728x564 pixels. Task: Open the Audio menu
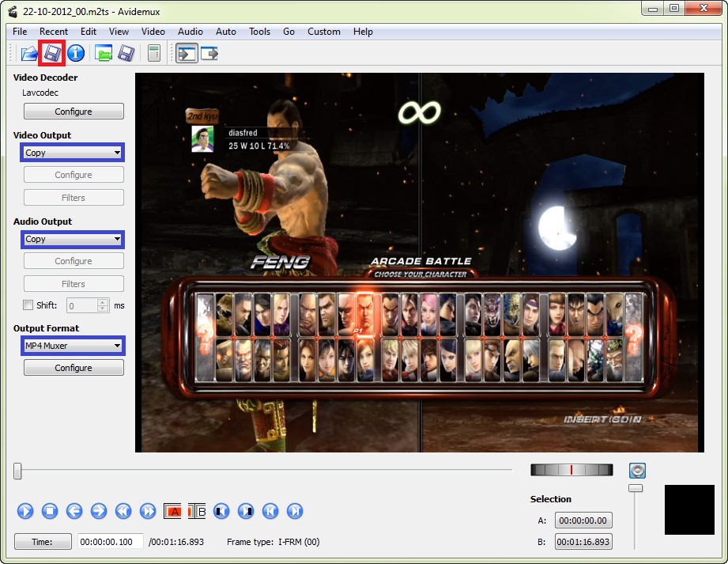(x=190, y=32)
